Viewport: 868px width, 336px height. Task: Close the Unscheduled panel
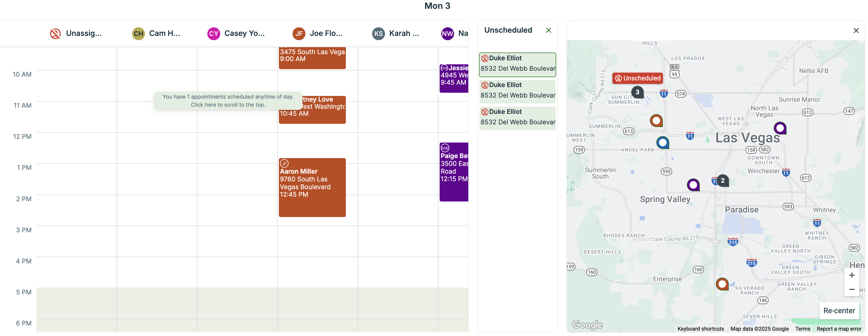(548, 30)
